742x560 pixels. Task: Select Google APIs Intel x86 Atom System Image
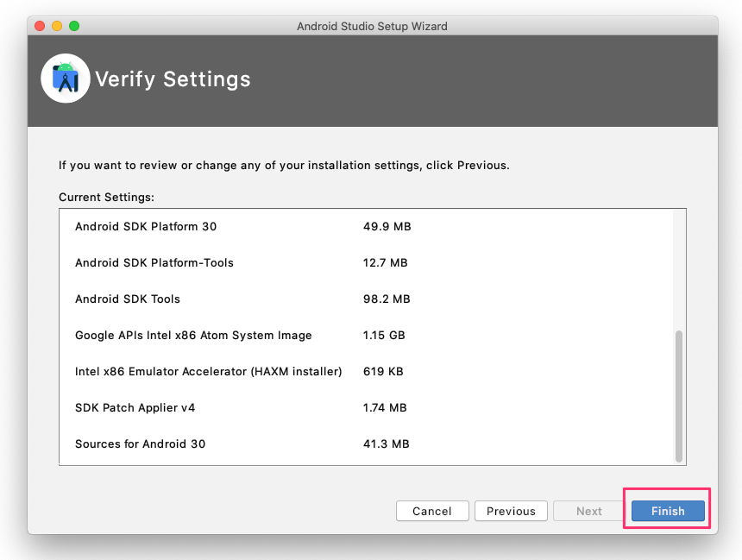366,335
